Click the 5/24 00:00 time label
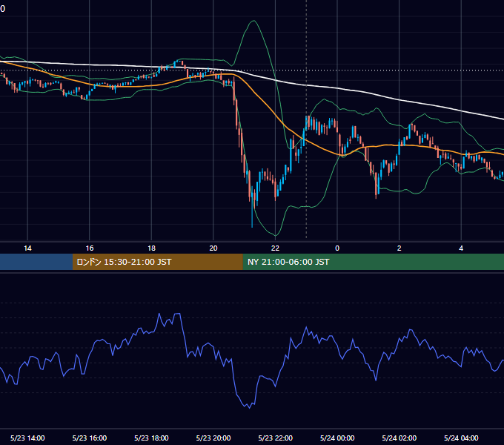This screenshot has width=504, height=445. pos(337,438)
